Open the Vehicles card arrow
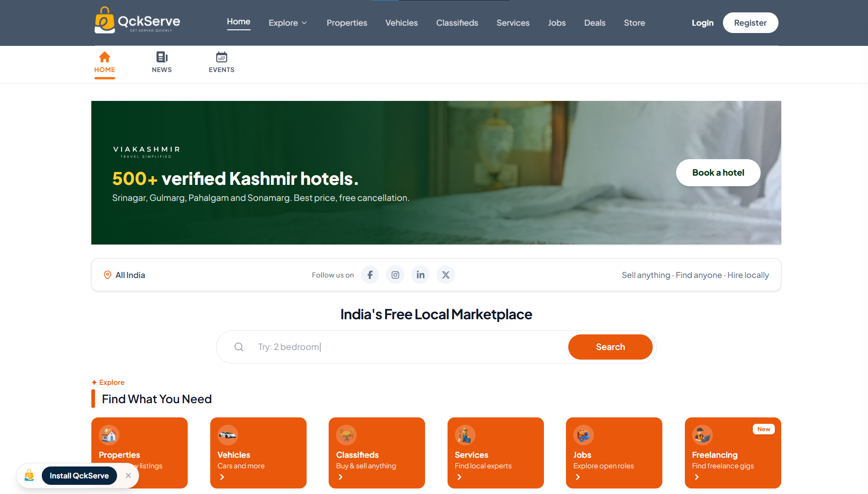This screenshot has height=494, width=868. pos(222,477)
